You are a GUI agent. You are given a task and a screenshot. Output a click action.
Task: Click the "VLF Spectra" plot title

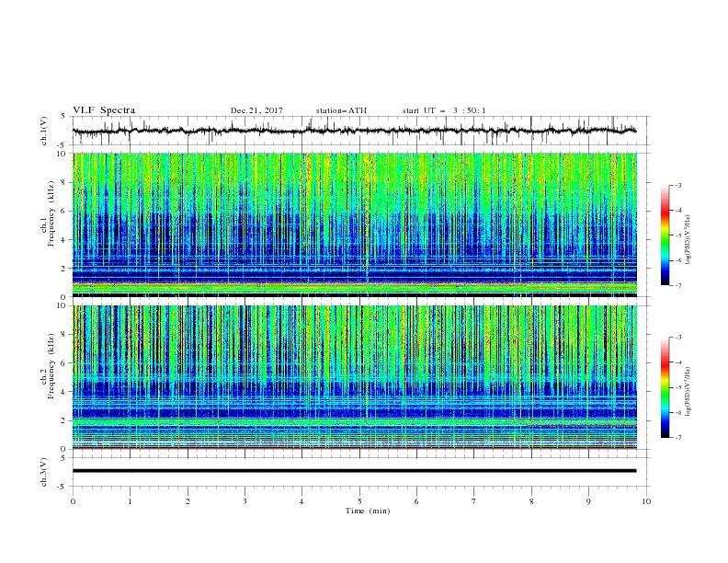click(x=104, y=110)
